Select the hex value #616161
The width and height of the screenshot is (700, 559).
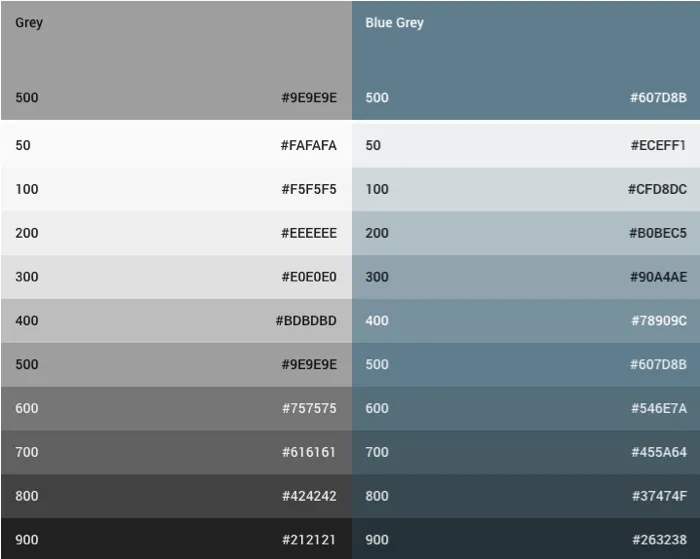click(309, 452)
